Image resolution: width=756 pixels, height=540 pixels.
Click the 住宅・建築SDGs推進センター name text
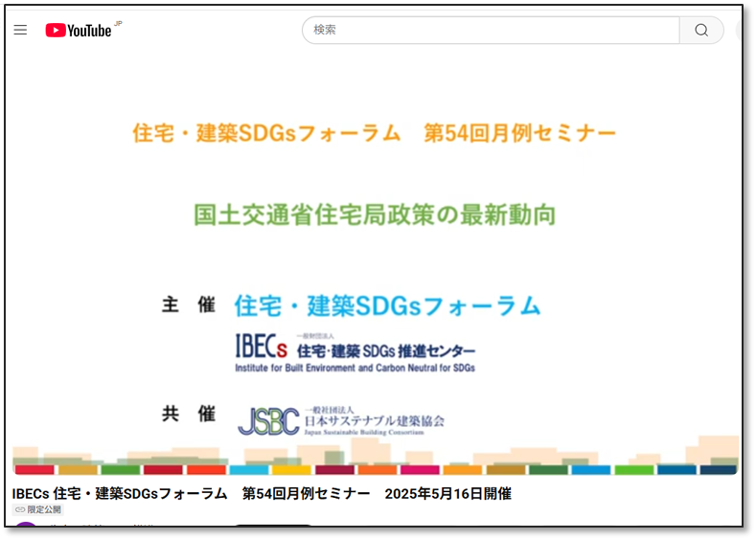pyautogui.click(x=385, y=351)
